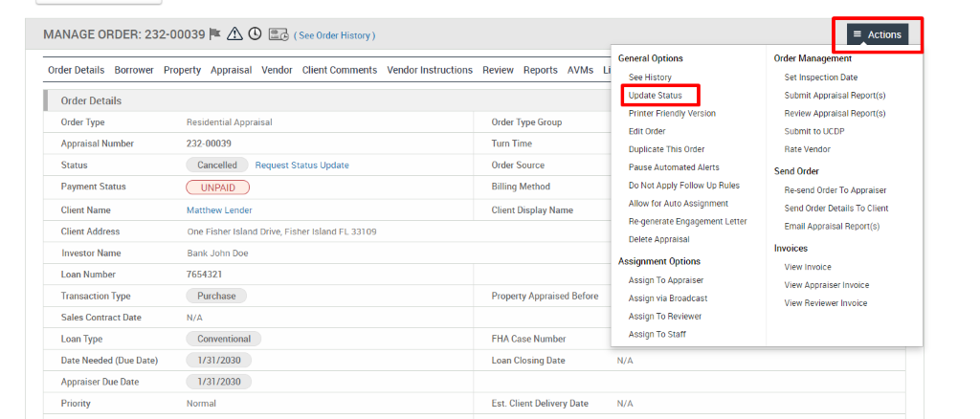Screen dimensions: 980x419
Task: Choose Set Inspection Date
Action: pyautogui.click(x=820, y=77)
